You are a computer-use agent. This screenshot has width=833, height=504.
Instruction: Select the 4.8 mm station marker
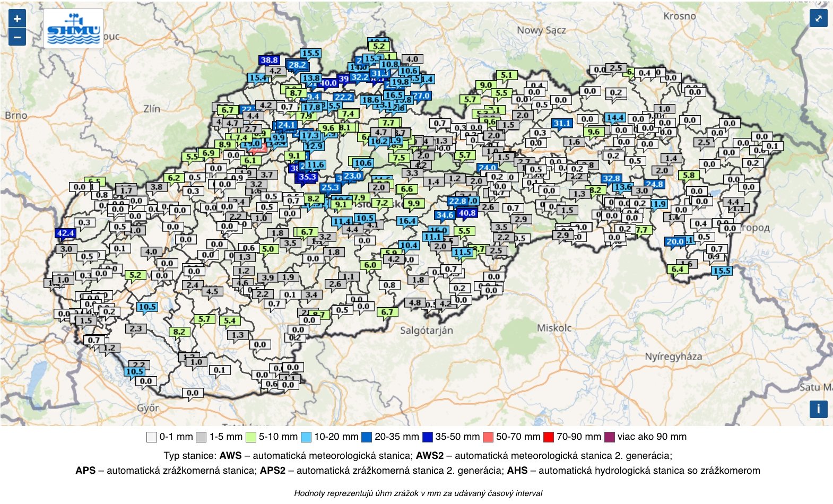tap(415, 303)
